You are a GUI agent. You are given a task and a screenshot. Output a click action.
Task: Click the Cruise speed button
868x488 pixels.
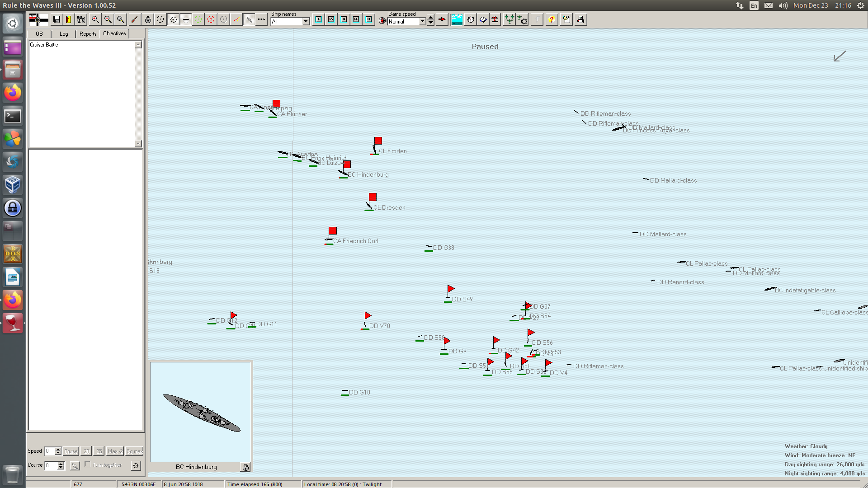(x=71, y=451)
